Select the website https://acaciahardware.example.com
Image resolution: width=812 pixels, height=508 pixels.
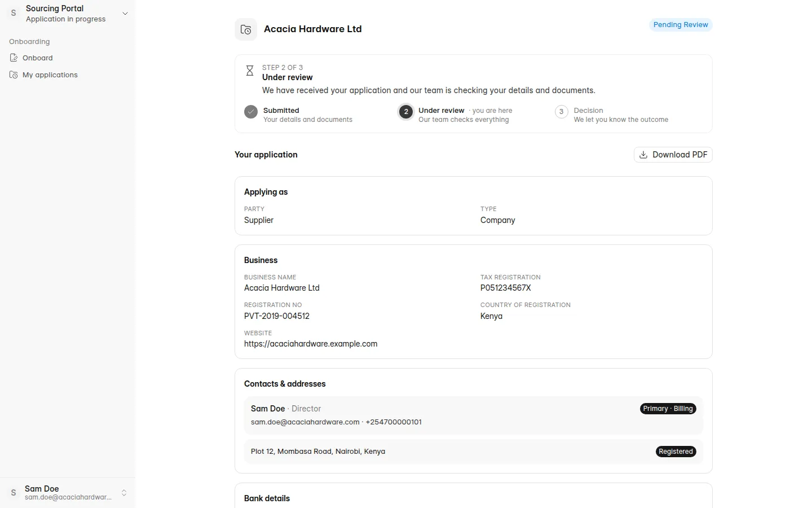pyautogui.click(x=311, y=344)
